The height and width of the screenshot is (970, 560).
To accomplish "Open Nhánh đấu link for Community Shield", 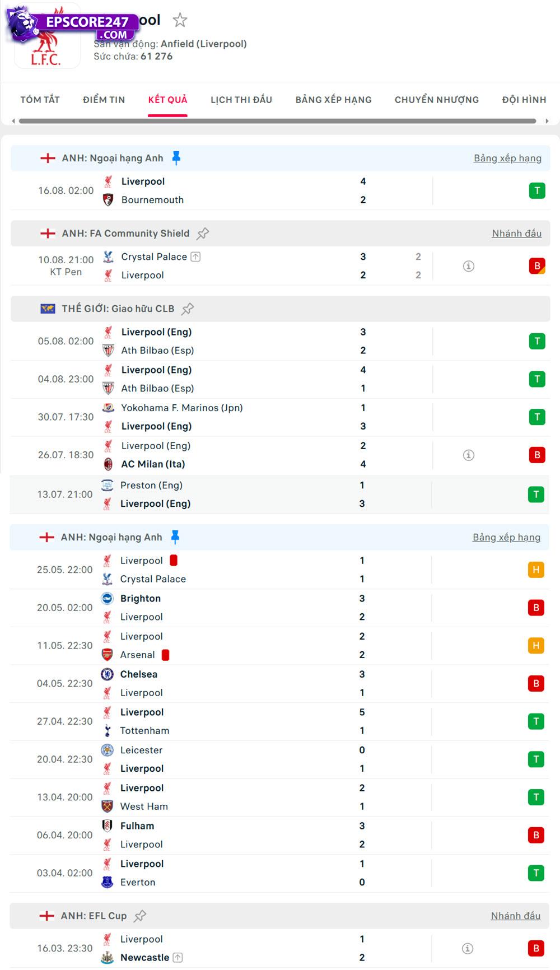I will (516, 234).
